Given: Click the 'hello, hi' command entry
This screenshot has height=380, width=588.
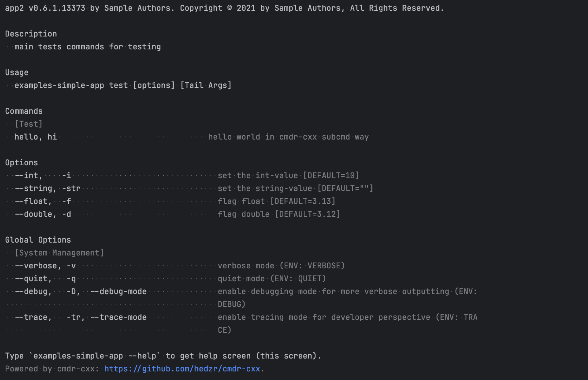Looking at the screenshot, I should click(35, 137).
